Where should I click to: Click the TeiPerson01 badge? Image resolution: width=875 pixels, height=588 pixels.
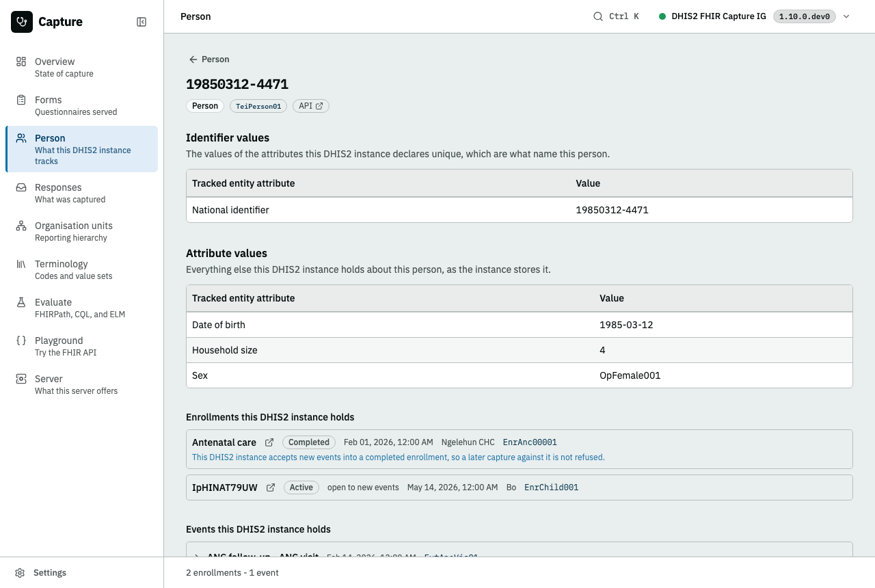[258, 106]
